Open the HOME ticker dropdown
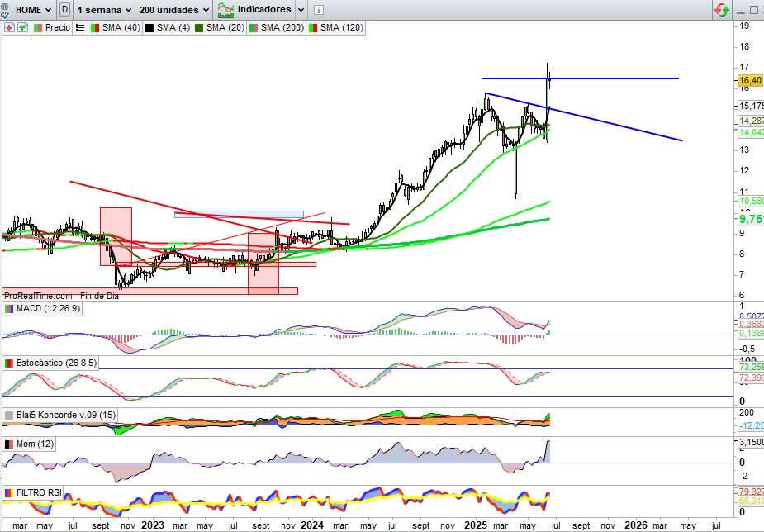The width and height of the screenshot is (764, 532). pyautogui.click(x=34, y=10)
